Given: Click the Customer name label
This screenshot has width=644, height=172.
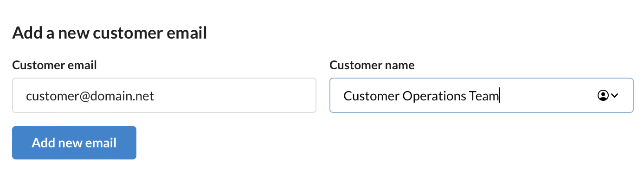Looking at the screenshot, I should tap(372, 66).
